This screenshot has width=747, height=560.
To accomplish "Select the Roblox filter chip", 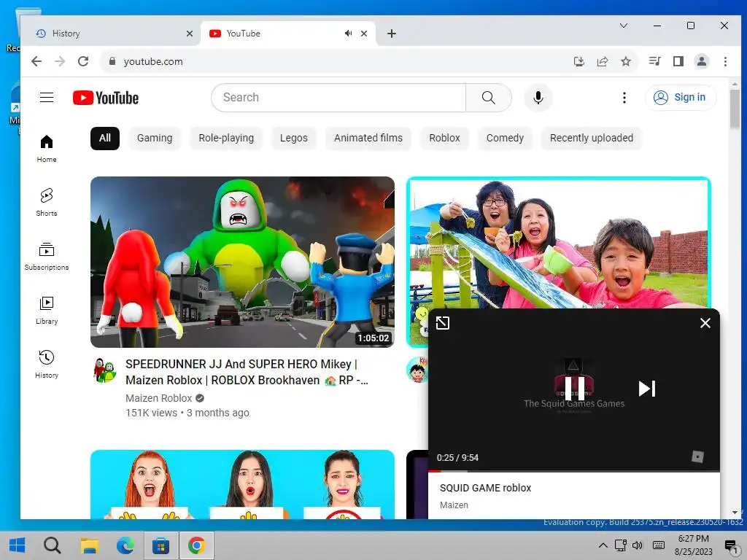I will click(444, 138).
